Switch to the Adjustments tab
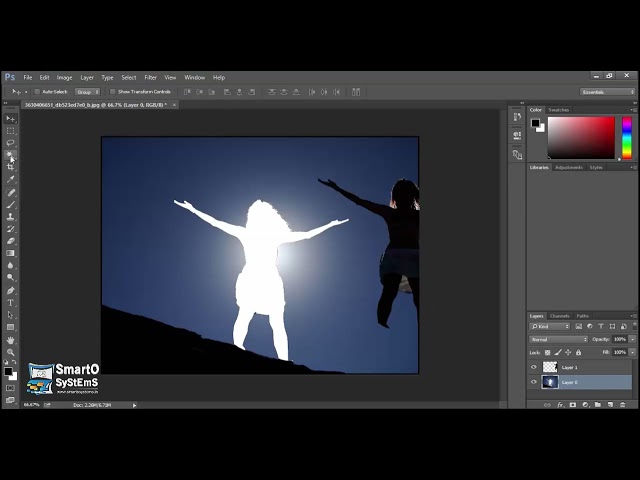The image size is (640, 480). pos(569,167)
